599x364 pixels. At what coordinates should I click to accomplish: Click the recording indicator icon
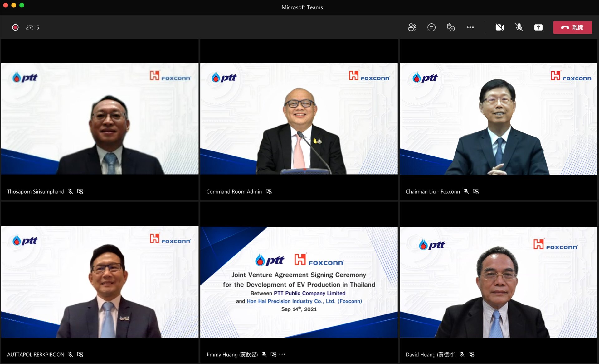[x=15, y=27]
